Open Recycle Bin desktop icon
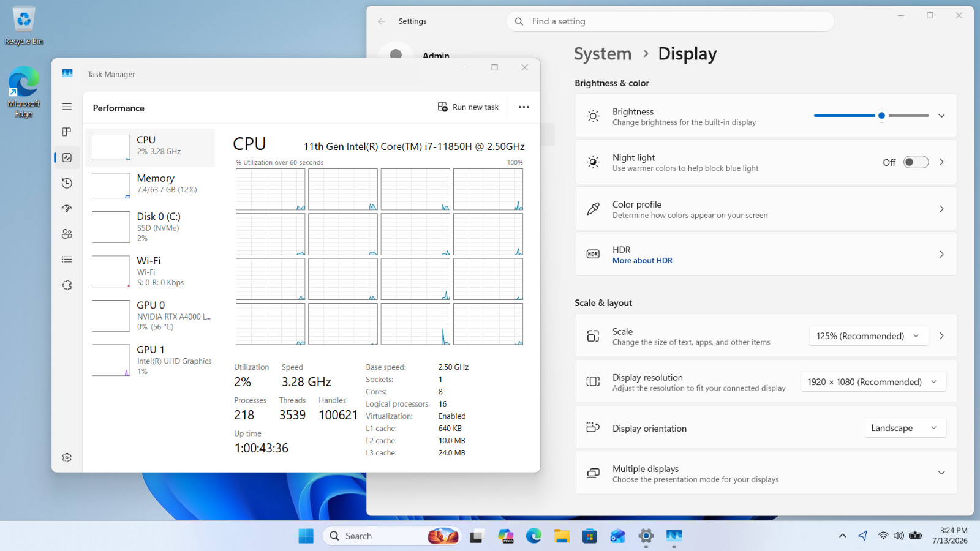Viewport: 980px width, 551px height. (x=24, y=26)
